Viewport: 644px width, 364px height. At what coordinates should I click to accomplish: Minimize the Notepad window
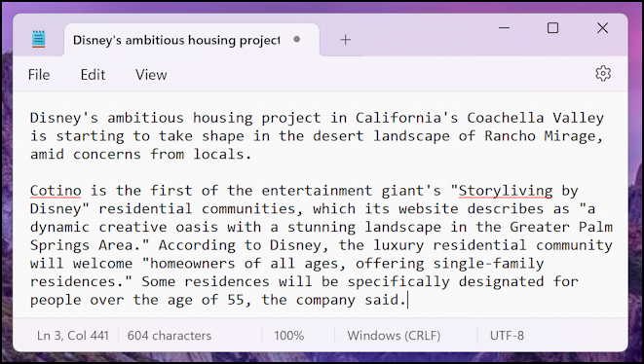[x=504, y=28]
